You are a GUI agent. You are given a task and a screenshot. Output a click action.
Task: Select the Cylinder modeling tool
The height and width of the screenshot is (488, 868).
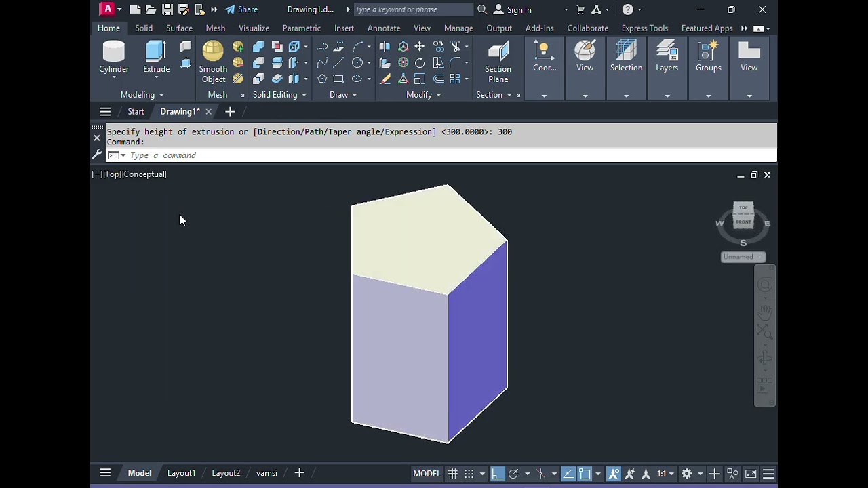pos(114,58)
